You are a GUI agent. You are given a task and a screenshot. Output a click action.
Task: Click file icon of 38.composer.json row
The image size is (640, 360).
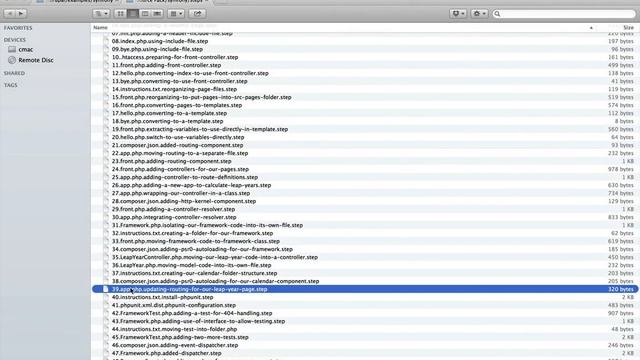(x=106, y=281)
